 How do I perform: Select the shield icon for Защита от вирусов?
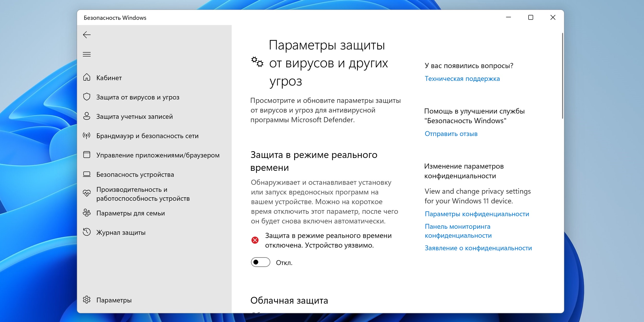tap(87, 97)
